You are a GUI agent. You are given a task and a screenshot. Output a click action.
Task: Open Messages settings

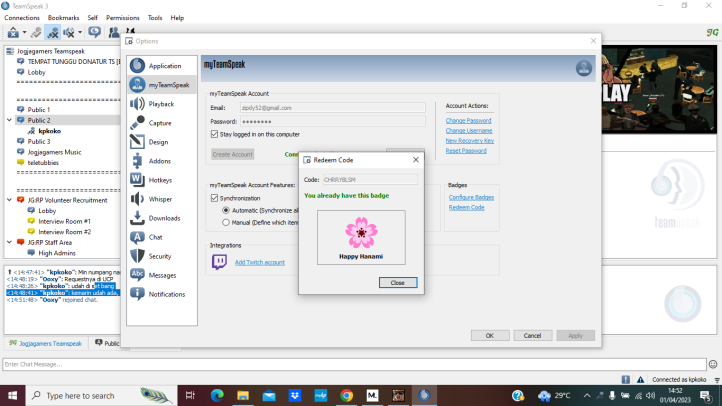point(162,275)
